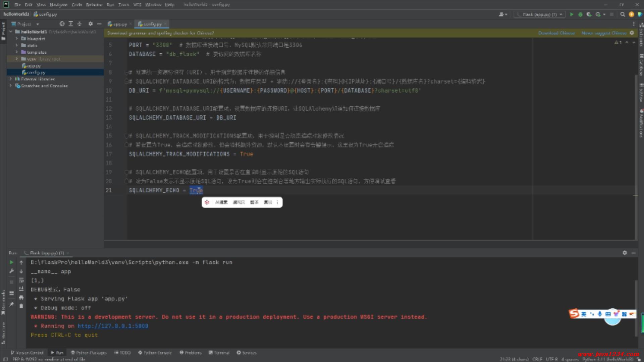Clear the Run console with trash icon
Viewport: 644px width, 362px height.
click(x=21, y=306)
